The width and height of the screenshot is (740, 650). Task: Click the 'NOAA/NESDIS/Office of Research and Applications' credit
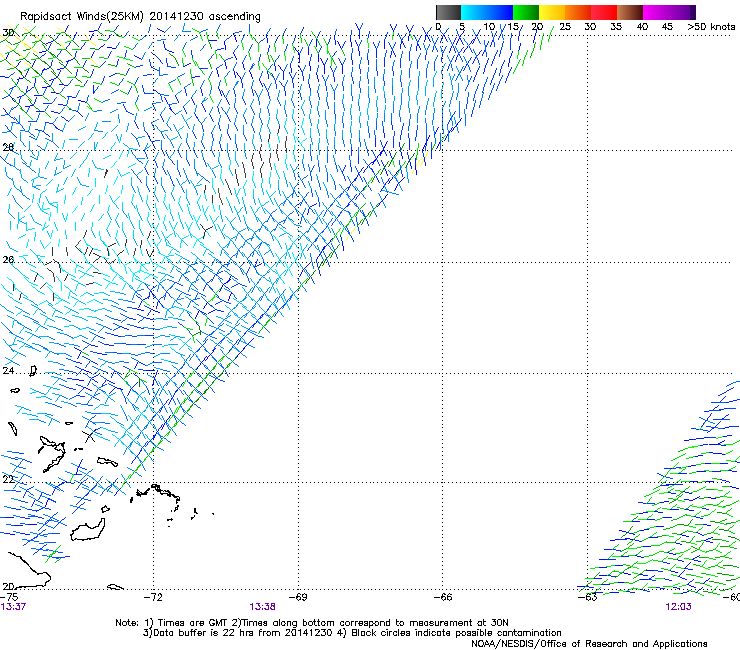[589, 644]
